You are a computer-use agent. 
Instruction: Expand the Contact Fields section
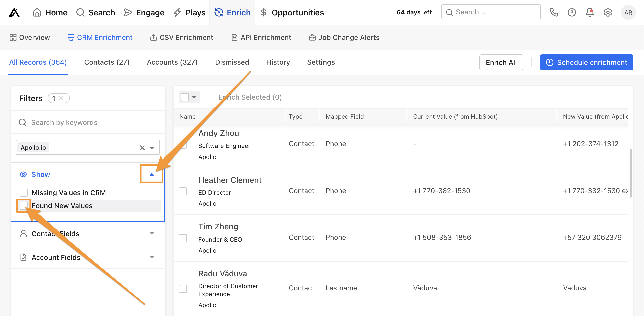click(151, 233)
